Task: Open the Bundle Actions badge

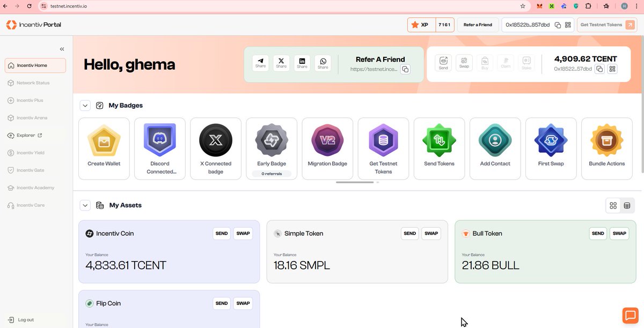Action: [x=607, y=148]
